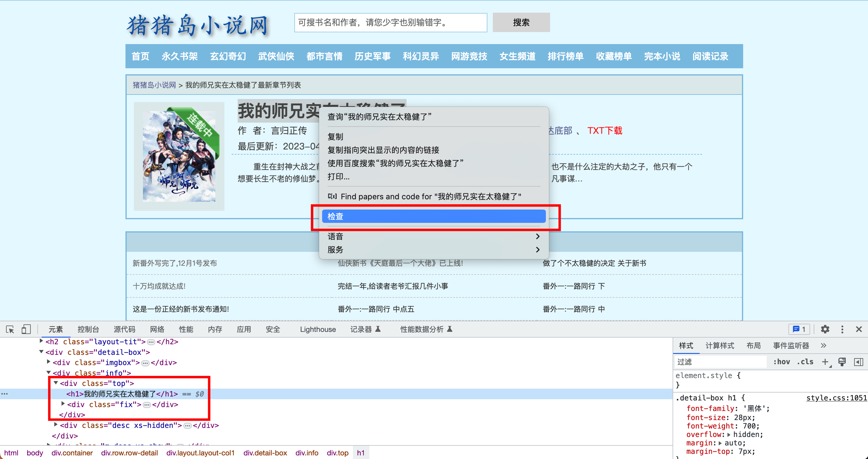Open the rendering emulation paintbrush icon

pyautogui.click(x=842, y=362)
